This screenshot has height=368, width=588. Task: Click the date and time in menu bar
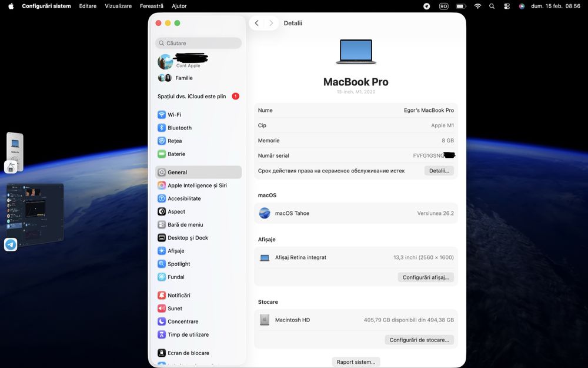[x=556, y=6]
